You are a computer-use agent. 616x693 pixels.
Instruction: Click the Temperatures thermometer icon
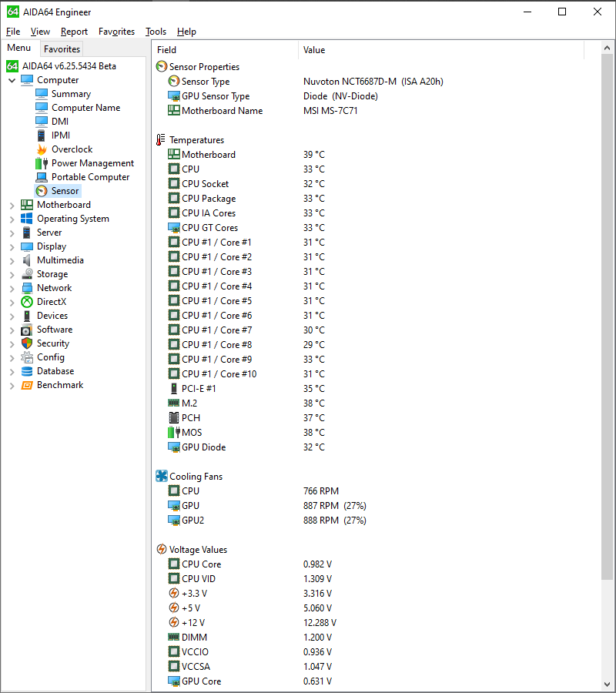coord(161,139)
